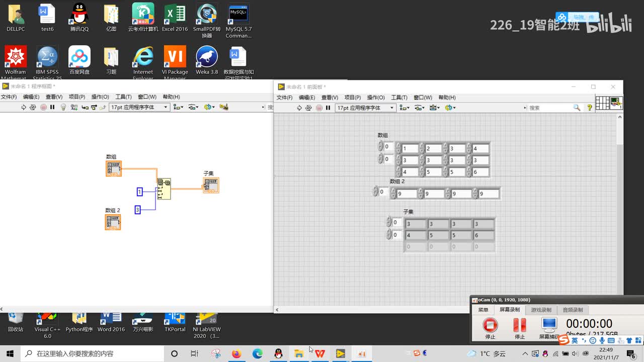Viewport: 644px width, 362px height.
Task: Click 数组 cell containing value 1
Action: pos(410,149)
